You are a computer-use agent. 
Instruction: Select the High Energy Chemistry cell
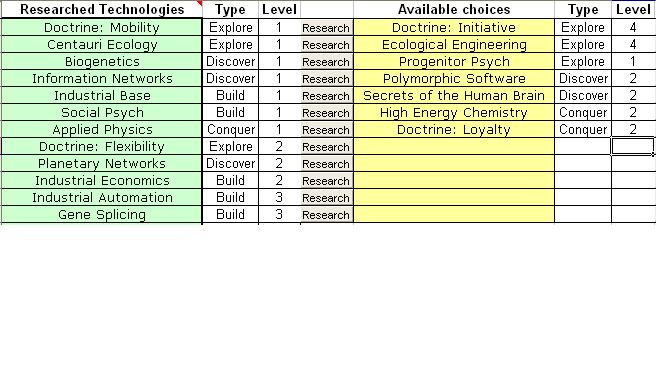tap(454, 113)
